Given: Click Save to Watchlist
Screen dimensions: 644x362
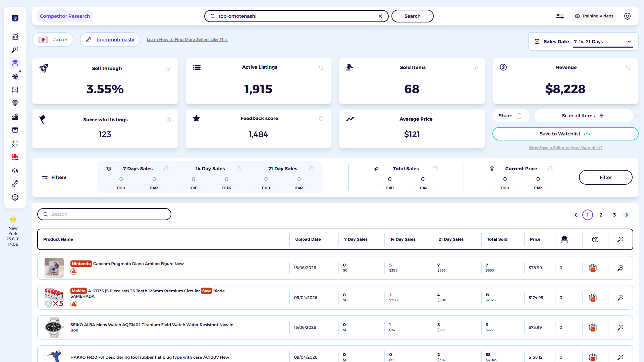Looking at the screenshot, I should tap(565, 134).
